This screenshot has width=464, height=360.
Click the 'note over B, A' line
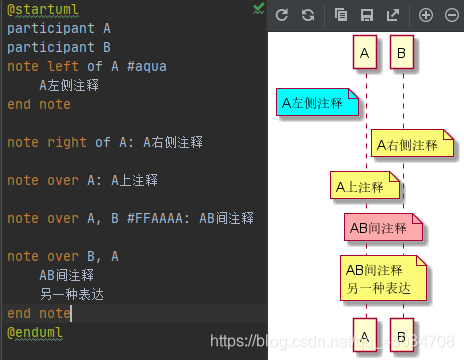click(x=63, y=256)
